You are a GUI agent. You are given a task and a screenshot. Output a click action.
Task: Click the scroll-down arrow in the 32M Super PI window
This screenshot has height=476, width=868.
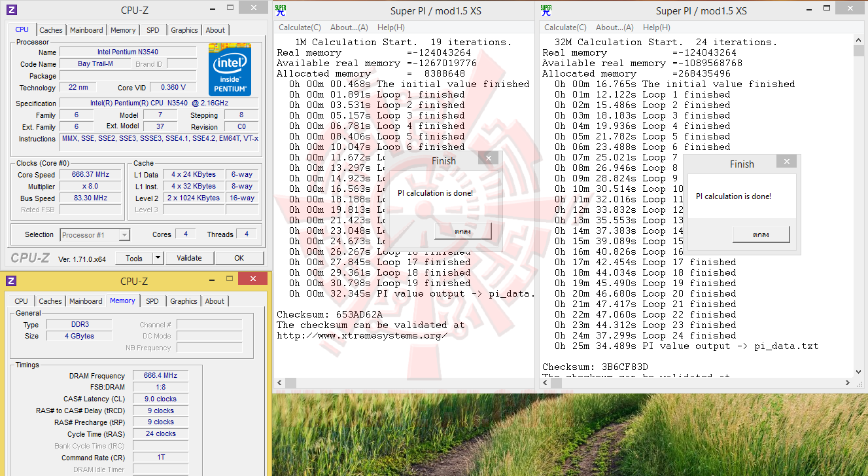[x=859, y=372]
